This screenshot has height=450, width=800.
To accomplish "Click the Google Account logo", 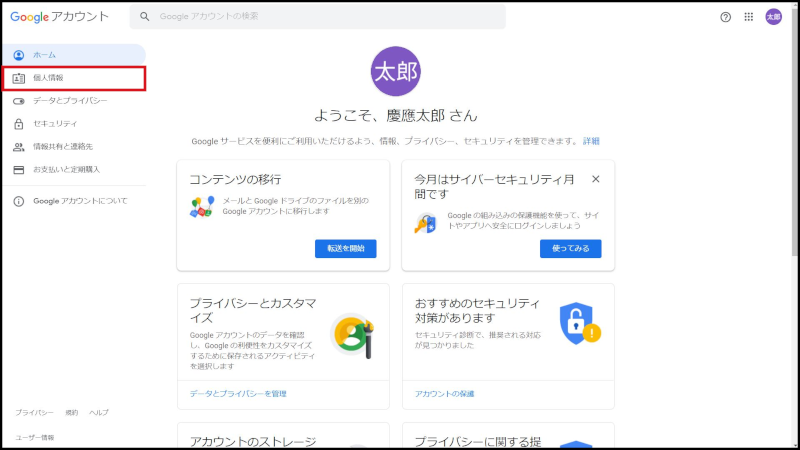I will tap(59, 17).
